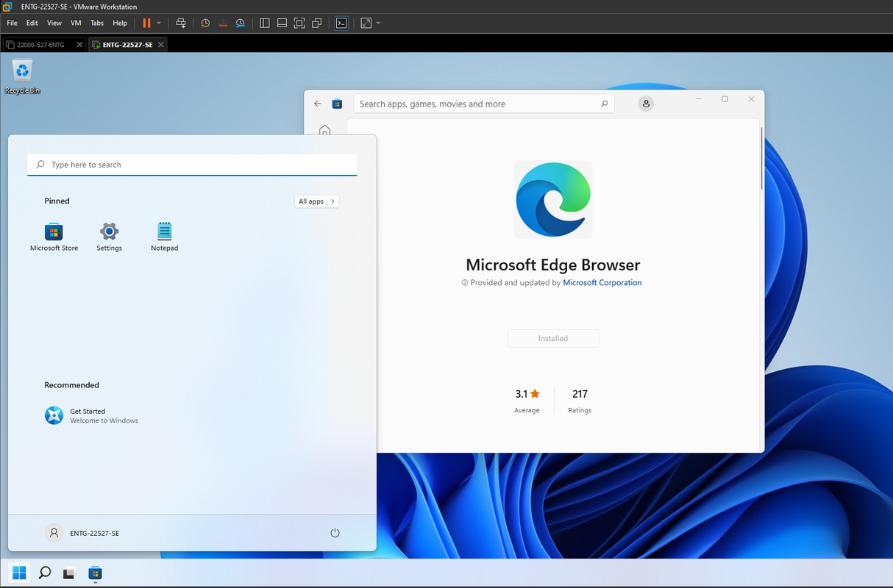
Task: Open the VM menu
Action: click(x=76, y=23)
